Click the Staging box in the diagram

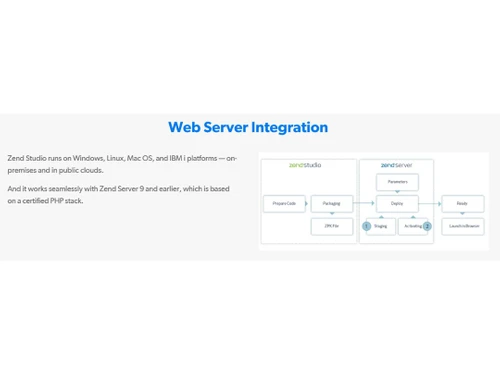(x=381, y=227)
